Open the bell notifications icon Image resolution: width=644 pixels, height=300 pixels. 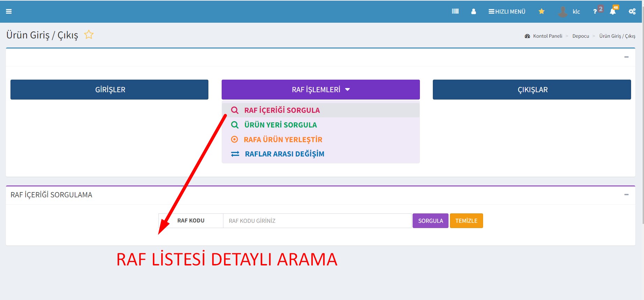point(613,12)
